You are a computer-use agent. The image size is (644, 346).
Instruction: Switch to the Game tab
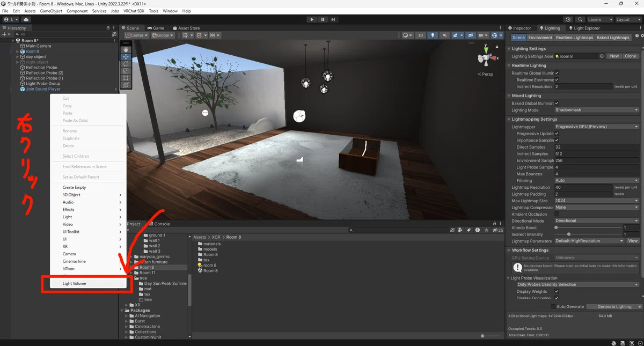click(156, 28)
